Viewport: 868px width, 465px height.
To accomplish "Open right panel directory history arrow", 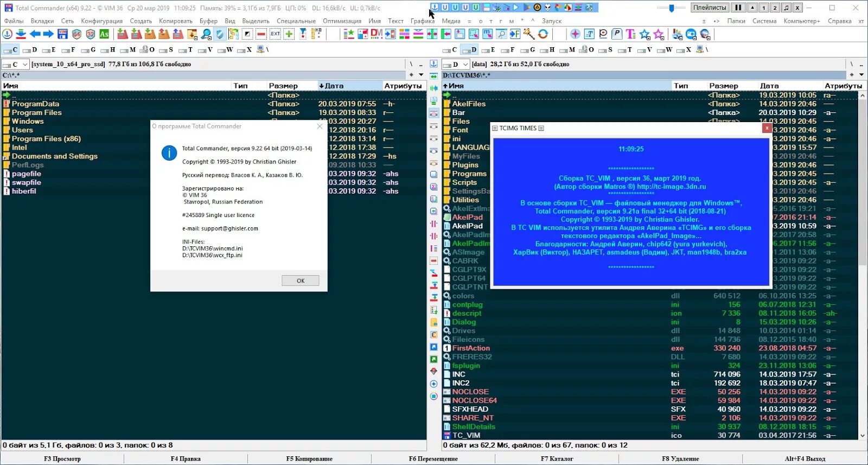I will (861, 75).
